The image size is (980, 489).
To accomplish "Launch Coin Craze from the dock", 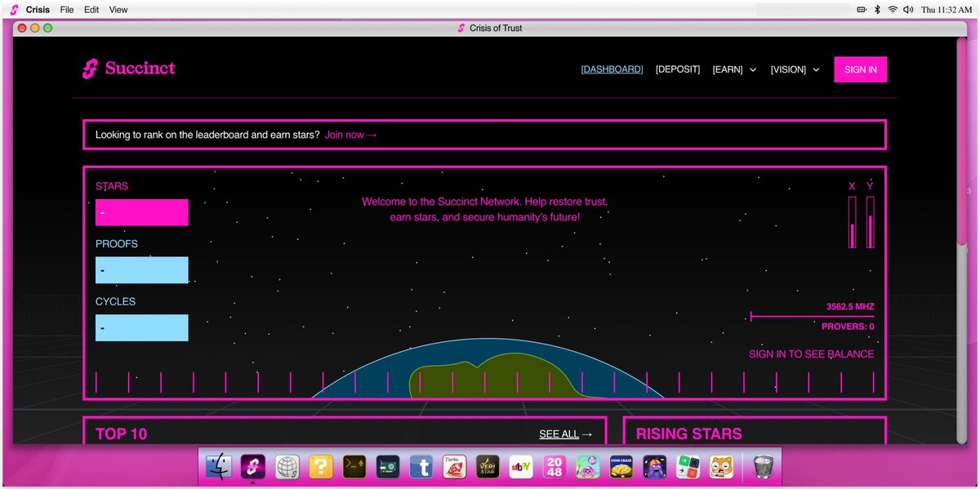I will coord(621,466).
